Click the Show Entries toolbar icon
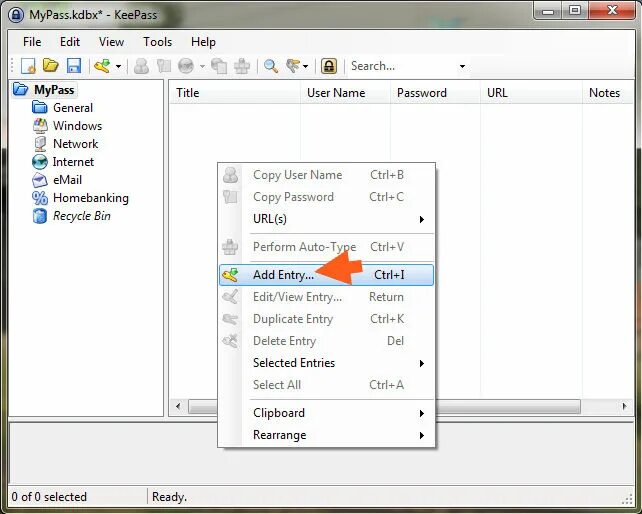 point(293,66)
